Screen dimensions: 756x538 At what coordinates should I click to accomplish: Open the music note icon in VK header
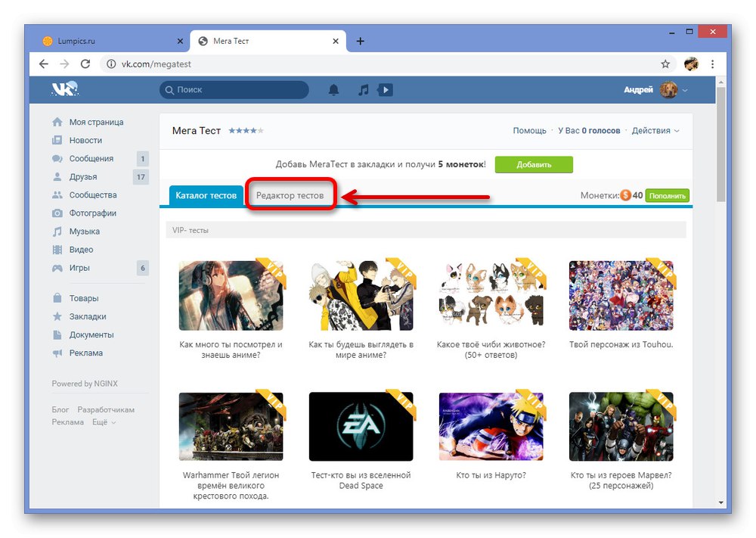[363, 90]
